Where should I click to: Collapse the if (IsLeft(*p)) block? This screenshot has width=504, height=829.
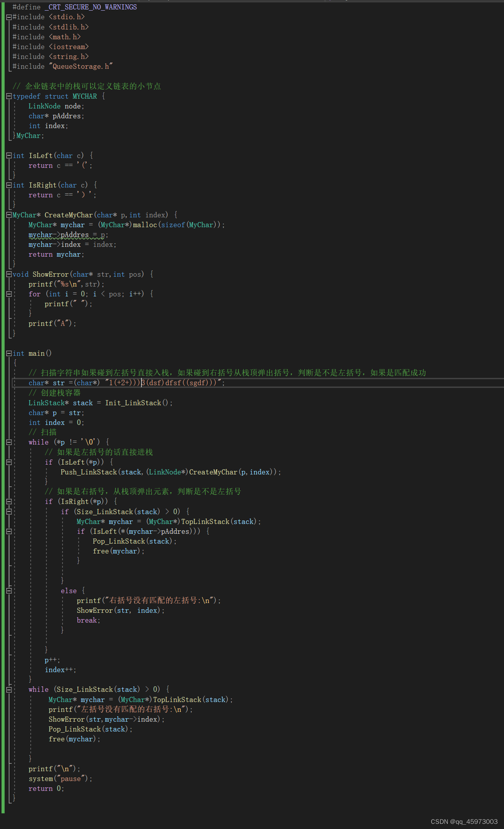pyautogui.click(x=9, y=462)
